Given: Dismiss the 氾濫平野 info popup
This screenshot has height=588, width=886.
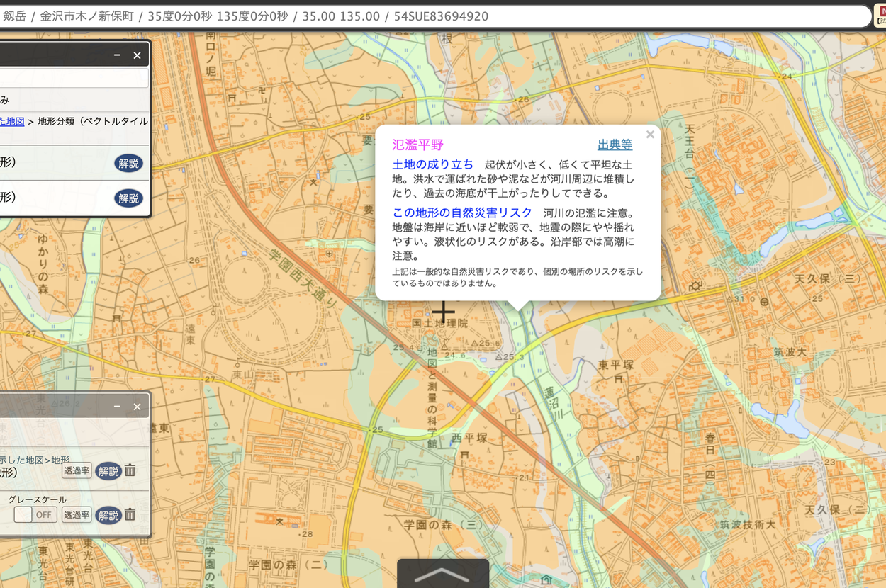Looking at the screenshot, I should pyautogui.click(x=649, y=135).
